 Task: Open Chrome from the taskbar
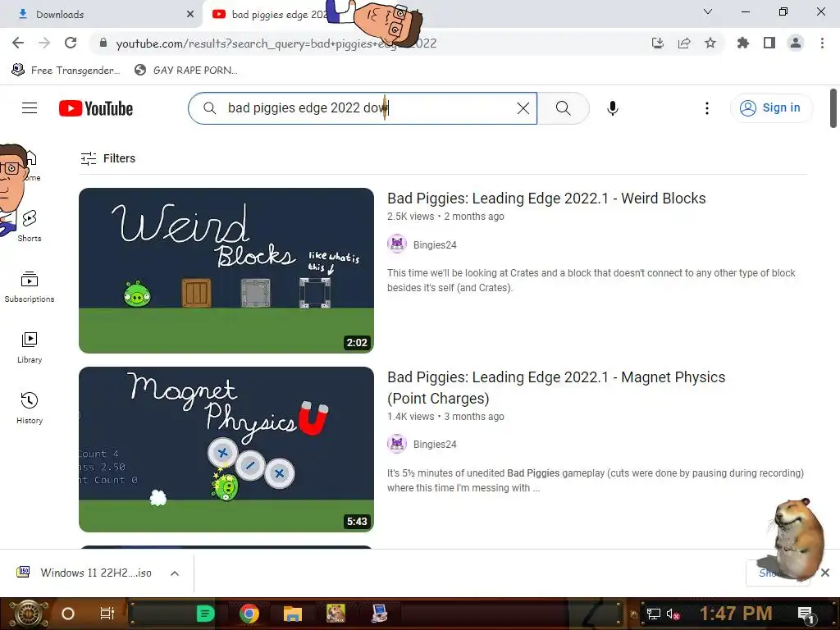coord(249,614)
